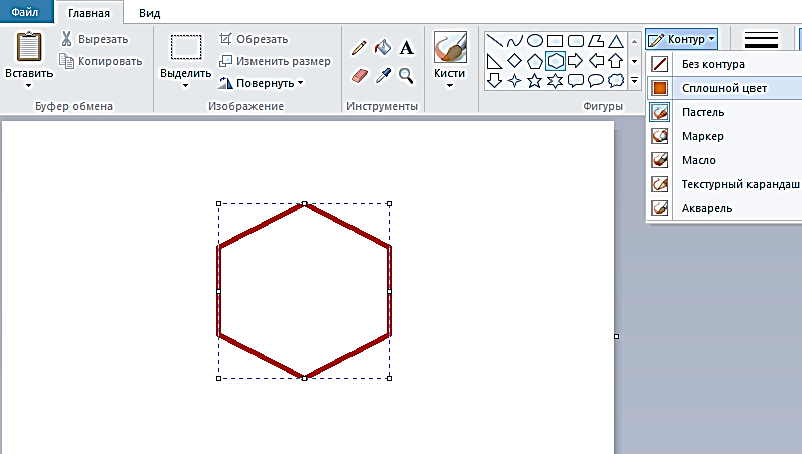The width and height of the screenshot is (802, 454).
Task: Choose the Right arrow shape
Action: click(x=575, y=61)
